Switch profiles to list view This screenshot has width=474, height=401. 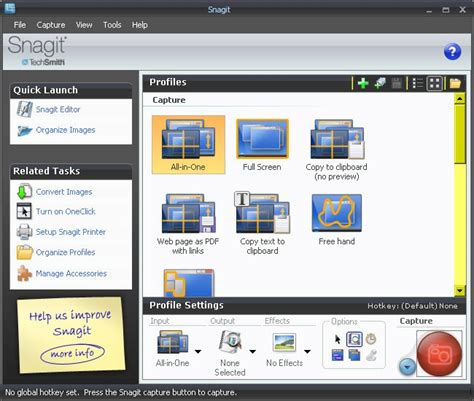(x=417, y=83)
